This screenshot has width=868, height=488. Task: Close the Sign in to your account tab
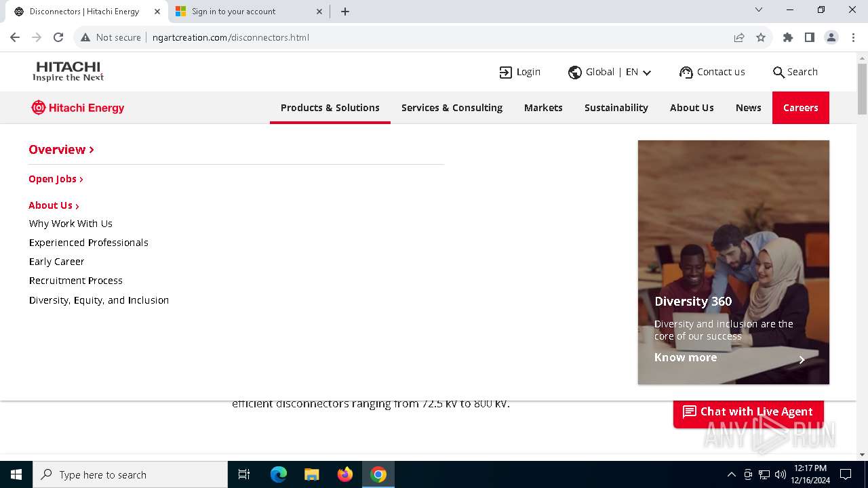click(319, 12)
